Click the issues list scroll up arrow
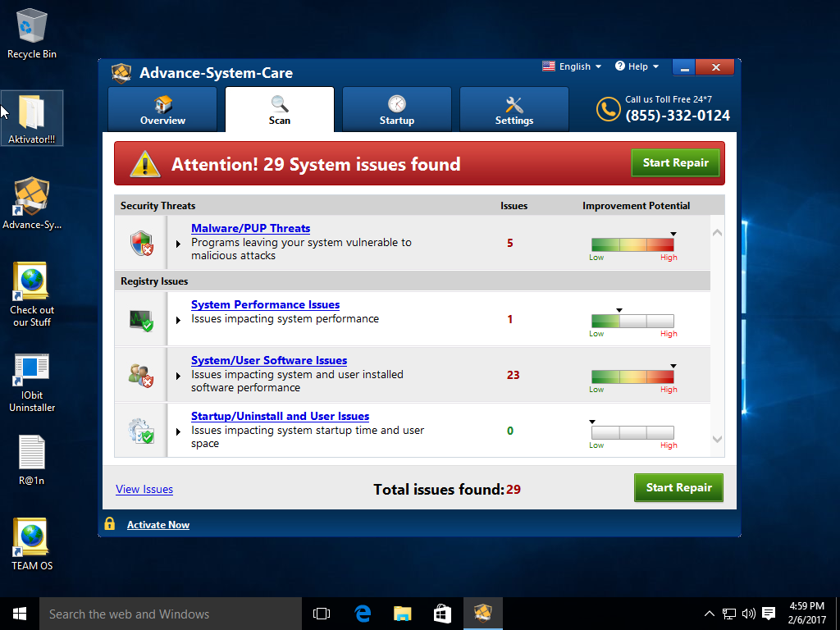Screen dimensions: 840x630 click(x=717, y=232)
